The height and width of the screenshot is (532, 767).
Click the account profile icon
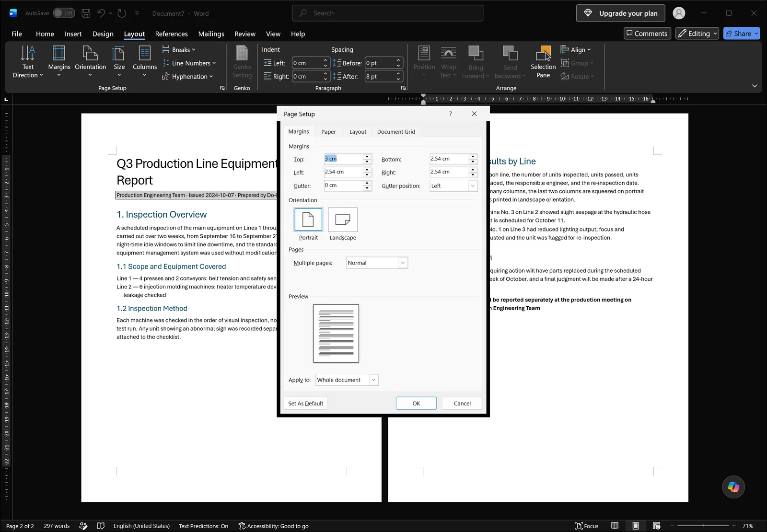coord(679,13)
